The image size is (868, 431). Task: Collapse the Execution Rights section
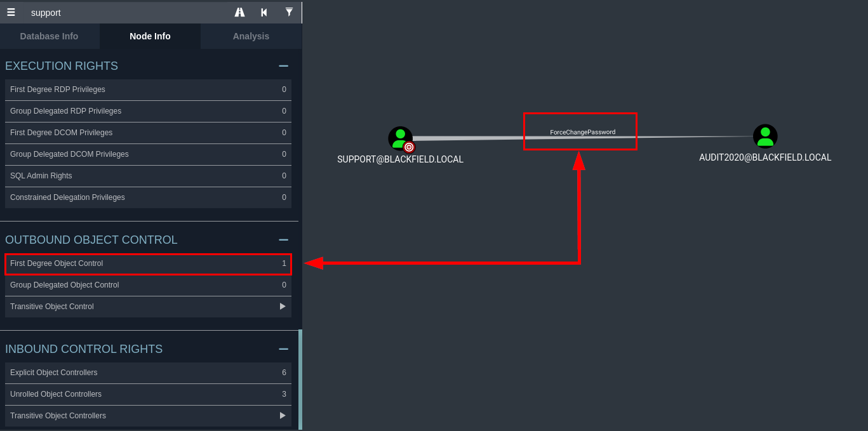coord(283,66)
